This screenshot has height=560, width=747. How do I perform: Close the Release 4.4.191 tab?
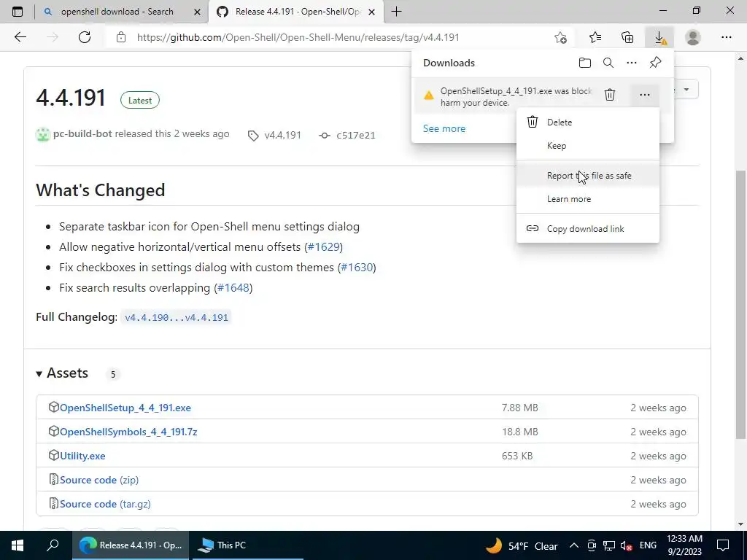click(371, 12)
